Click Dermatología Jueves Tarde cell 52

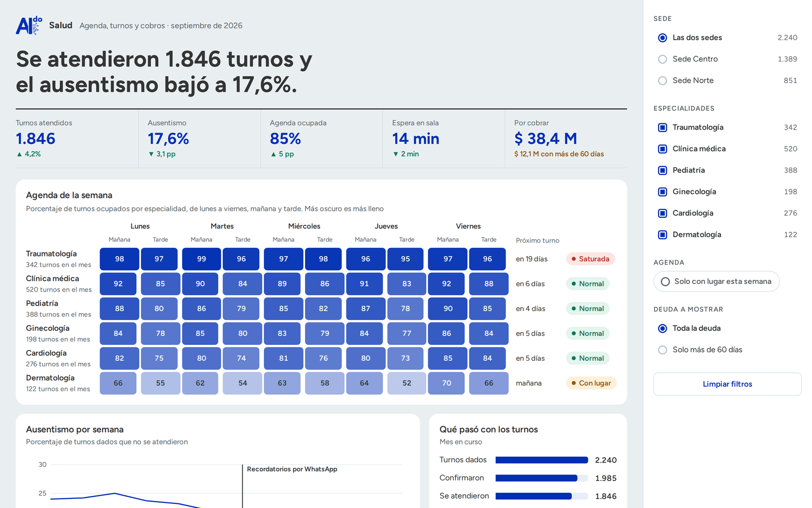407,383
